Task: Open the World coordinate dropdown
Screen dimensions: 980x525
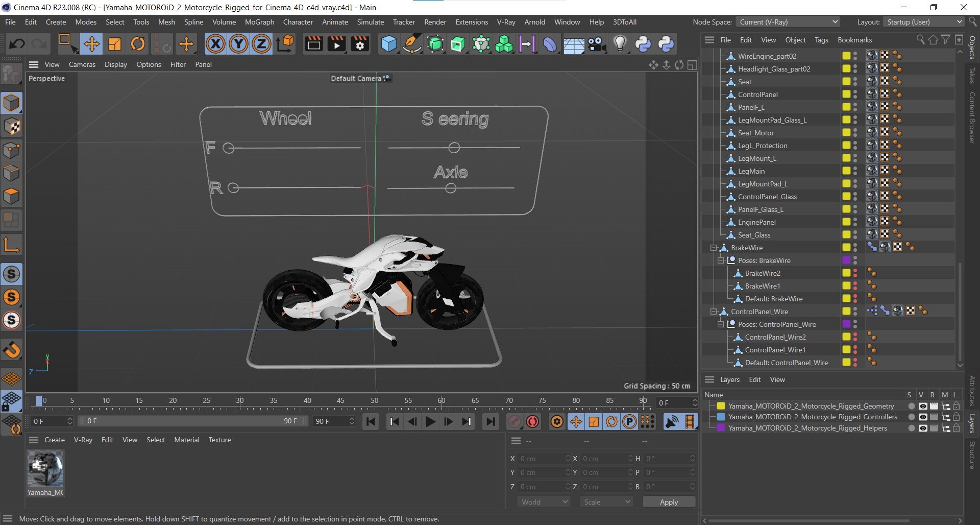Action: tap(544, 502)
